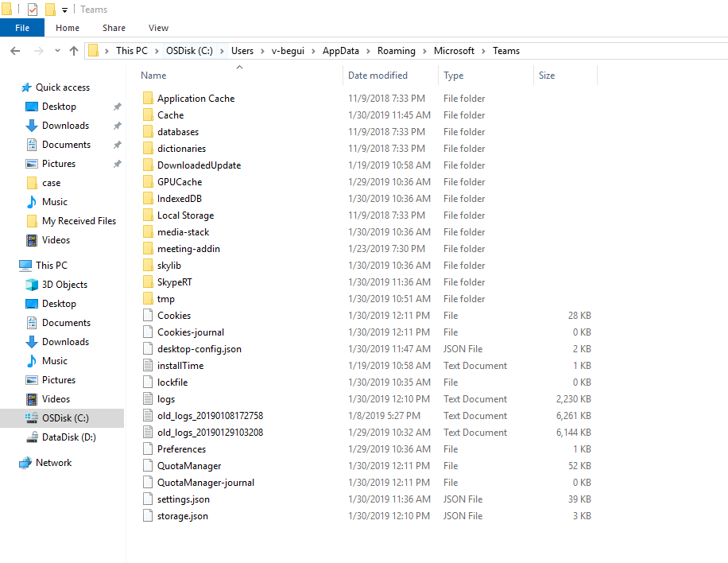
Task: Select Quick access star icon in sidebar
Action: click(x=26, y=87)
